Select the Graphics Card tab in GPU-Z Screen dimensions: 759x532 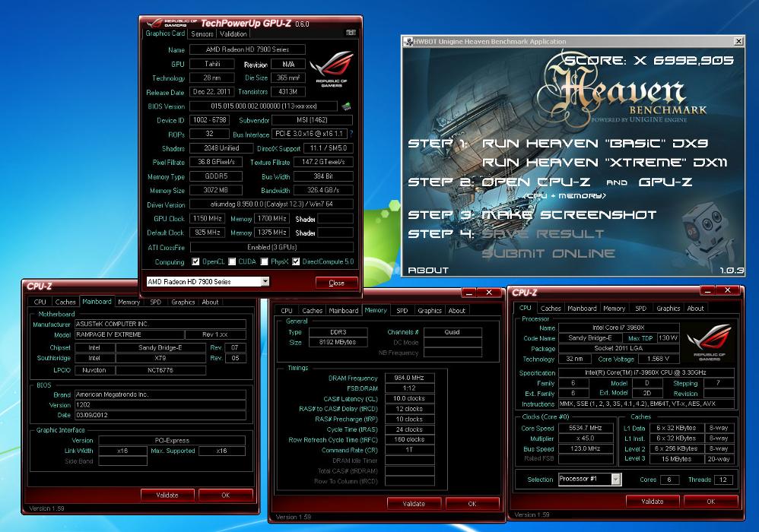165,33
